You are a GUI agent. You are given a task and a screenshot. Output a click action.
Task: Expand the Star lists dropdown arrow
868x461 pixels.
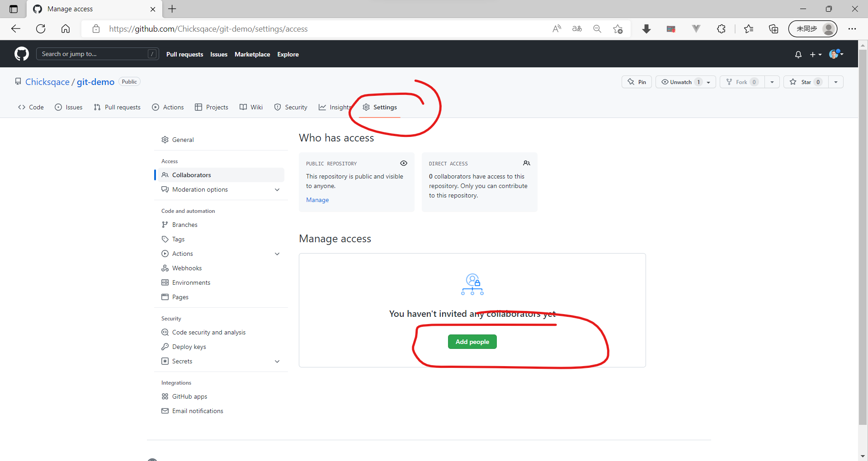(x=836, y=82)
